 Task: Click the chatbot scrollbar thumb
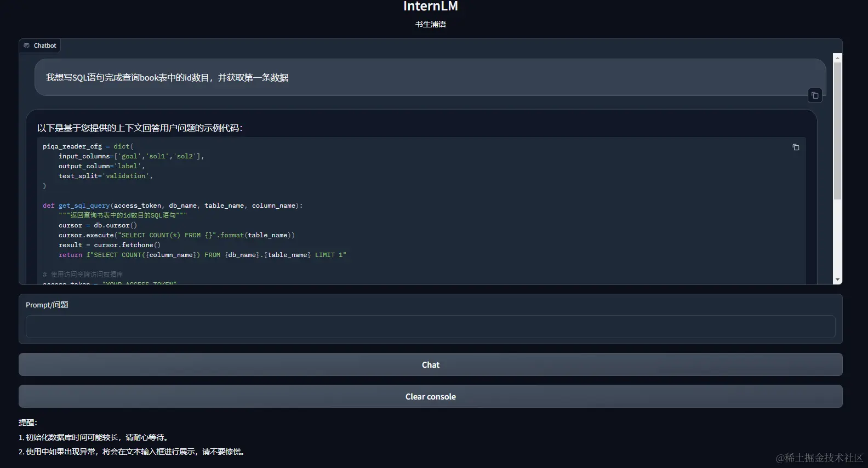point(837,130)
